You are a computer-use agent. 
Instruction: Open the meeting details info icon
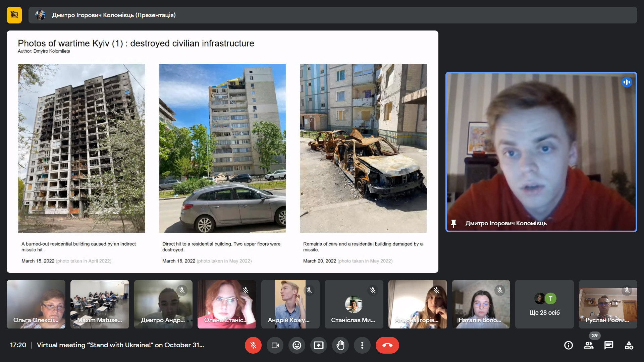click(x=569, y=345)
